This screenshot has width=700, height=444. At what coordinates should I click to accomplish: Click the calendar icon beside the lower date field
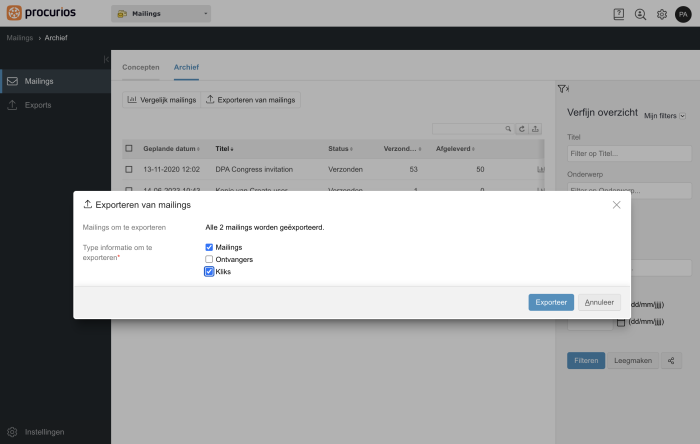click(x=621, y=322)
